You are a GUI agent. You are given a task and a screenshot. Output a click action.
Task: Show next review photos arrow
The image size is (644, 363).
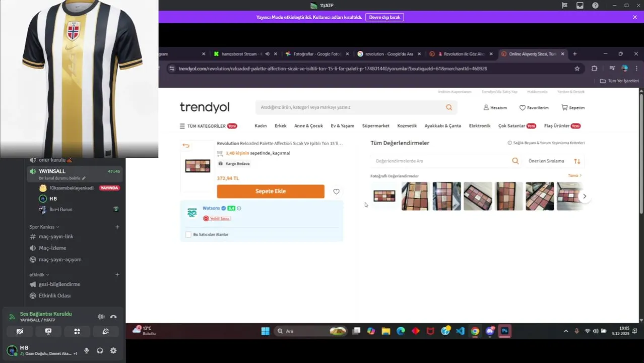point(585,196)
